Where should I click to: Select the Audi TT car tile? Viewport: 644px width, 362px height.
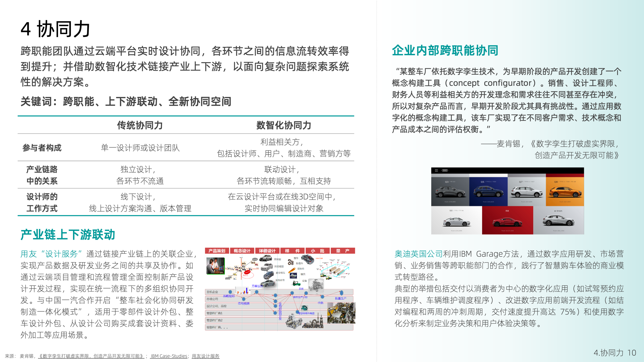click(x=457, y=220)
